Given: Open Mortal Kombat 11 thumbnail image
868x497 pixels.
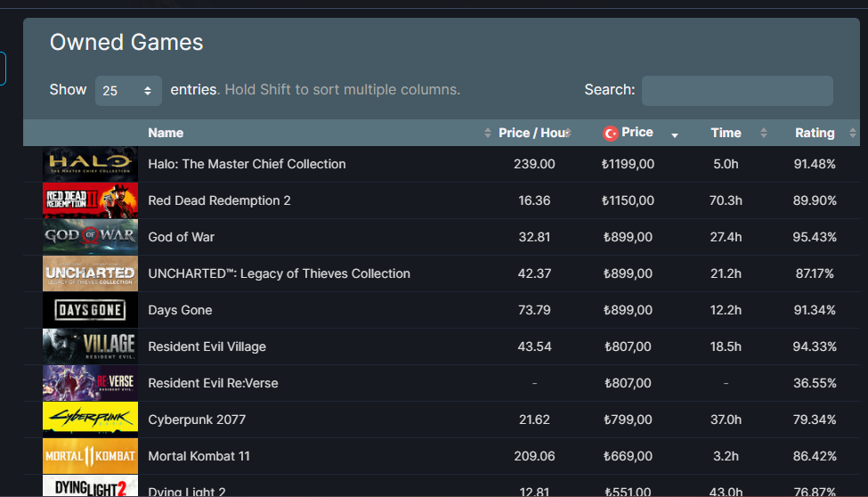Looking at the screenshot, I should [90, 457].
